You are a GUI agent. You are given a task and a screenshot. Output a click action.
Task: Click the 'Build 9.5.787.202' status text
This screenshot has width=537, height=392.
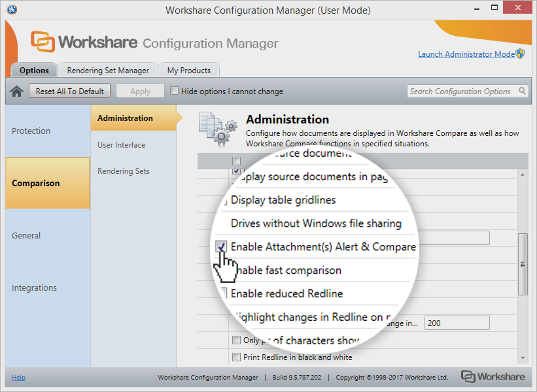[x=297, y=377]
